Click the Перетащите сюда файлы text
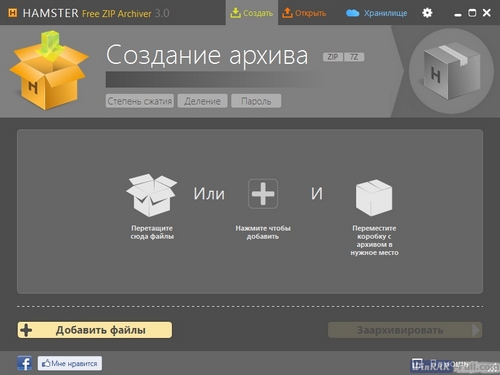This screenshot has width=500, height=375. [x=152, y=232]
